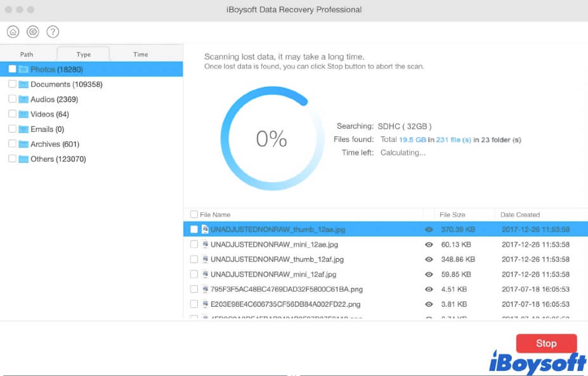Open the Home icon in the toolbar
The width and height of the screenshot is (588, 376).
(13, 32)
